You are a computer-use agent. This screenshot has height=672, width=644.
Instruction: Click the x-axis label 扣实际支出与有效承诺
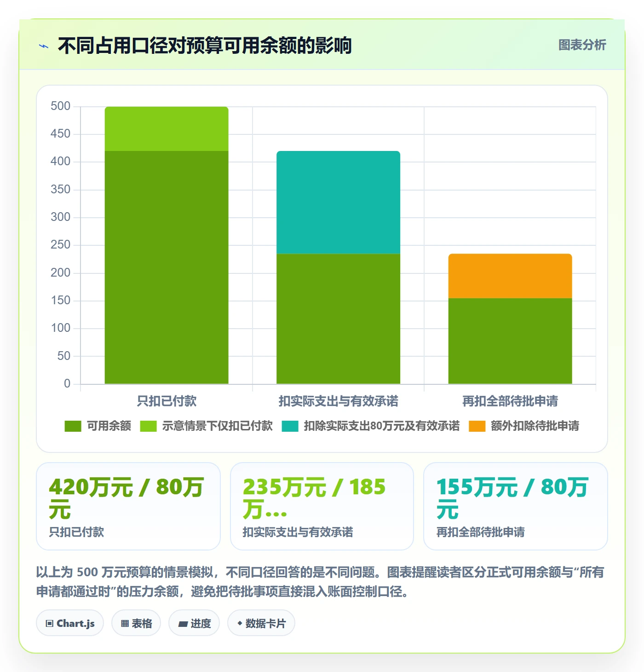pos(338,401)
